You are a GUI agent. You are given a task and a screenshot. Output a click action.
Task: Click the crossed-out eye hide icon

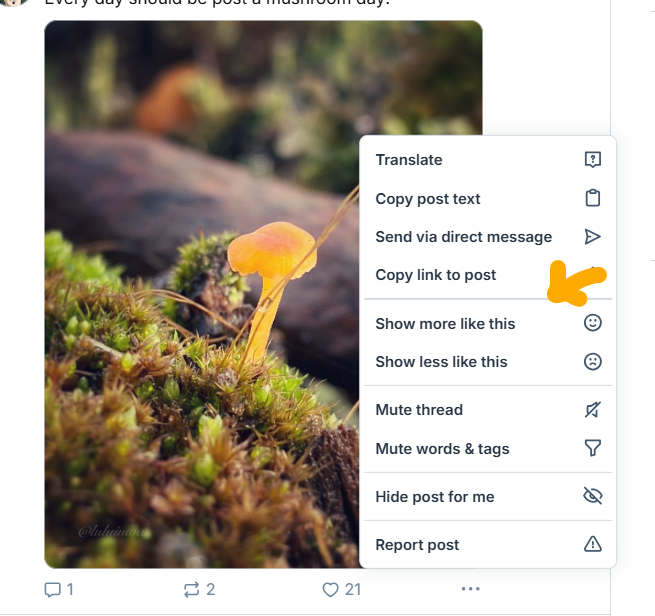coord(592,497)
